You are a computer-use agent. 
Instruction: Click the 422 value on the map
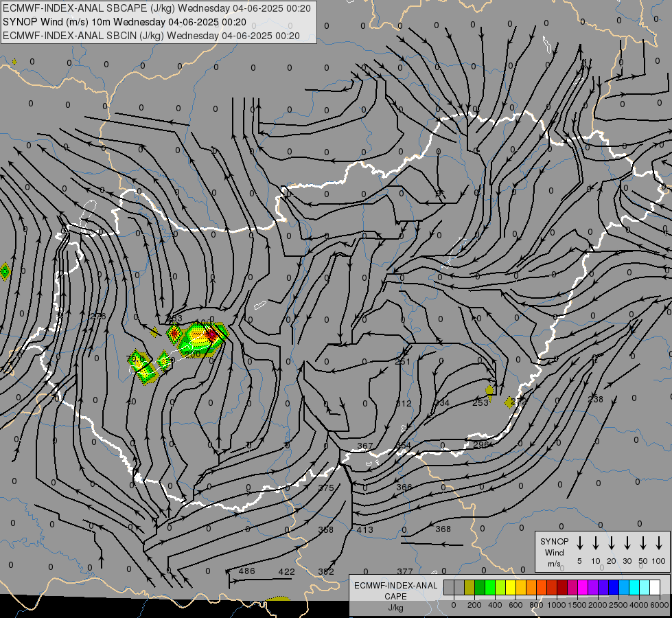[286, 572]
